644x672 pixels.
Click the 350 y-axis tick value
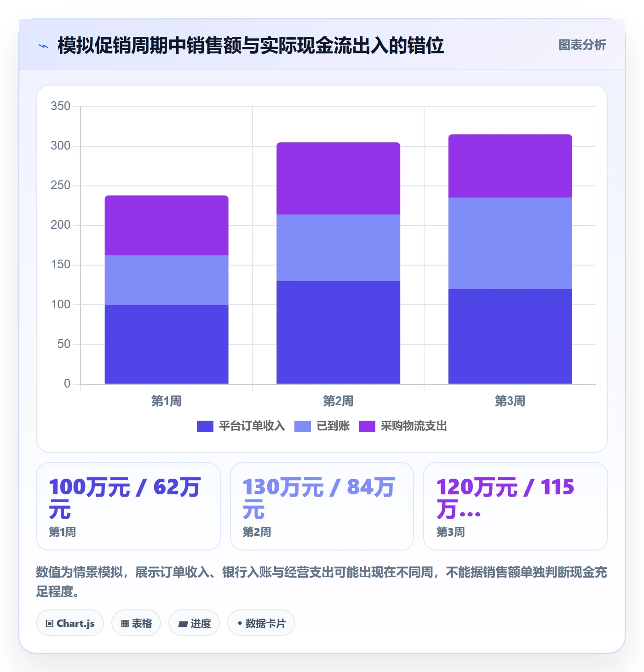pos(61,106)
